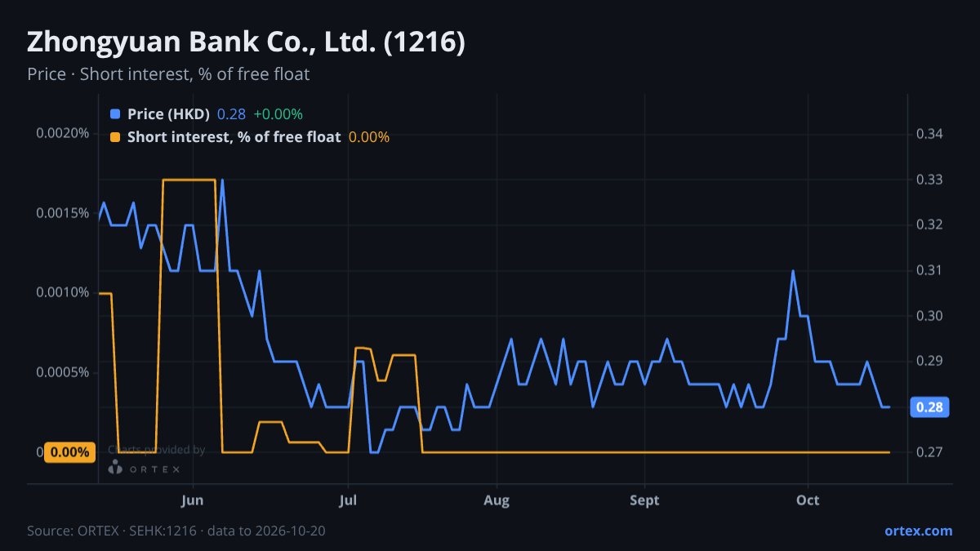This screenshot has width=980, height=551.
Task: Click the orange Short interest legend swatch
Action: pos(115,137)
